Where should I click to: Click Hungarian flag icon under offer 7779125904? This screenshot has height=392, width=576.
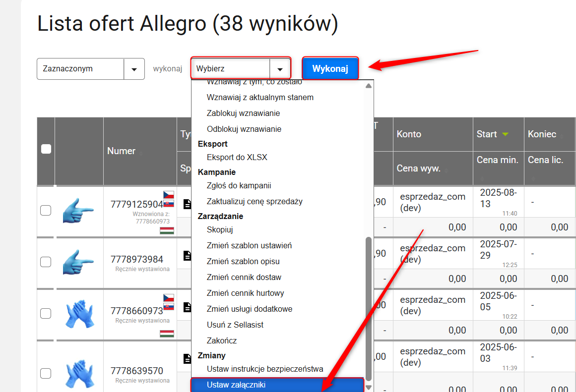pyautogui.click(x=167, y=230)
